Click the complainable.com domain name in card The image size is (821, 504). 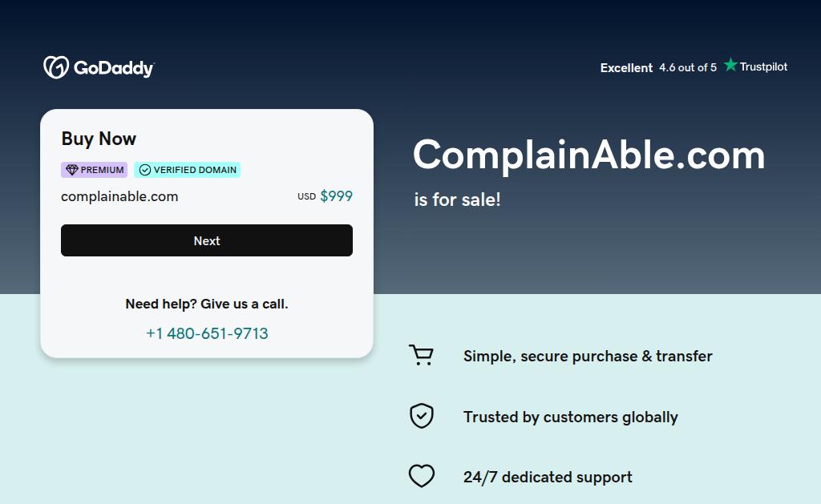pos(119,196)
